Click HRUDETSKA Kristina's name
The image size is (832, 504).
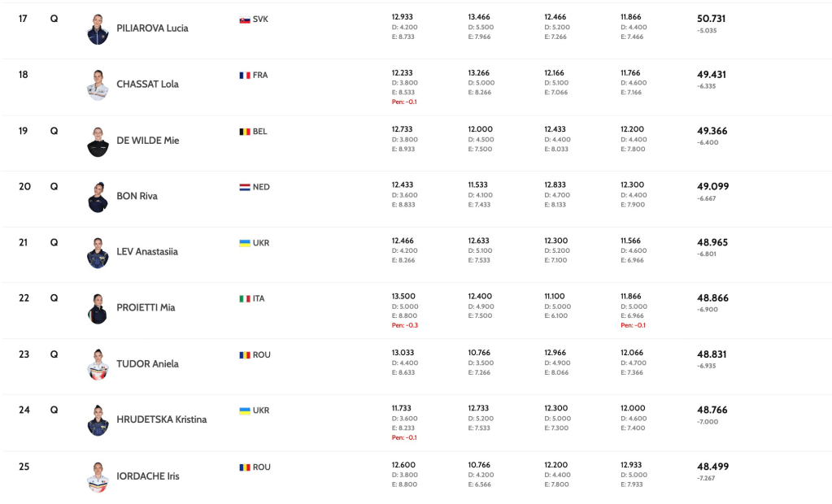click(x=161, y=420)
